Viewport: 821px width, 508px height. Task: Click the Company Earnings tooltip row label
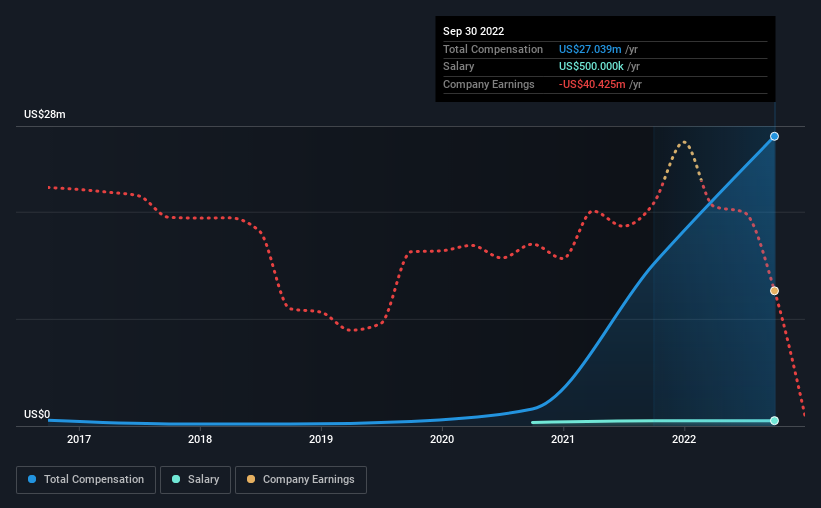pyautogui.click(x=489, y=84)
